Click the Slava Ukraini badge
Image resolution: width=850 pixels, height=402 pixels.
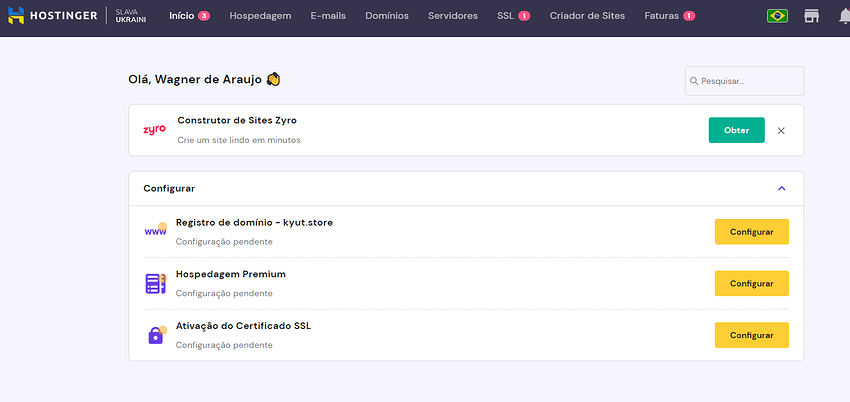131,16
